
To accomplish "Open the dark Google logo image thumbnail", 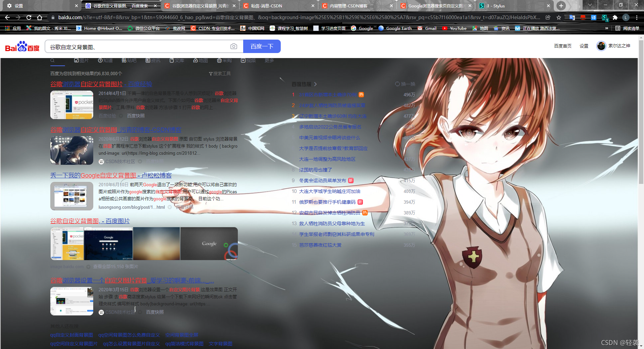I will (209, 244).
